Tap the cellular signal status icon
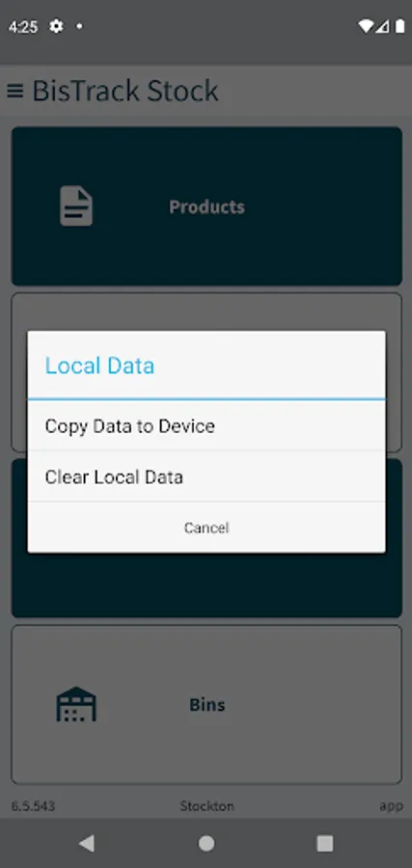 [383, 26]
